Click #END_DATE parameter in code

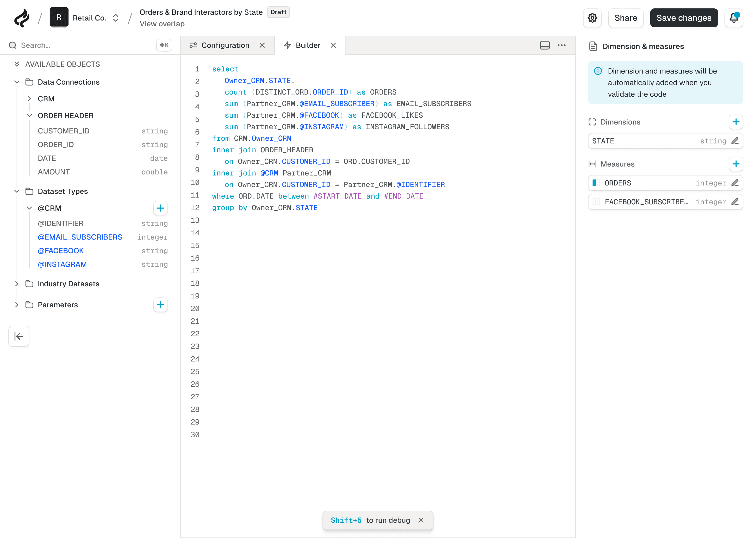coord(403,196)
